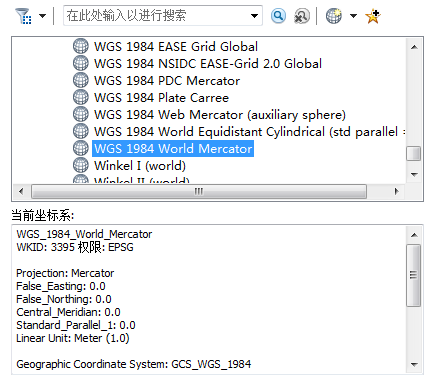The width and height of the screenshot is (433, 385).
Task: Click globe icon beside WGS 1984 EASE Grid Global
Action: point(81,46)
